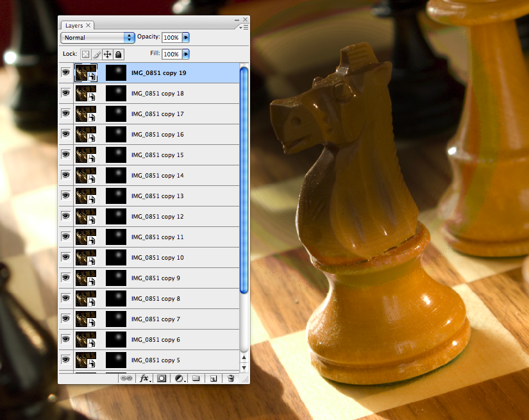
Task: Select layer thumbnail of IMG_0851 copy 13
Action: [86, 196]
